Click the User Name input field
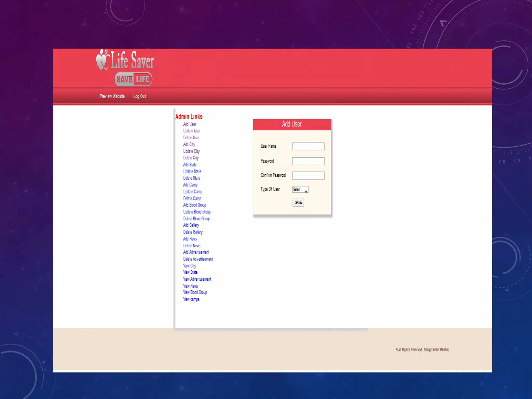The width and height of the screenshot is (532, 399). [x=308, y=147]
